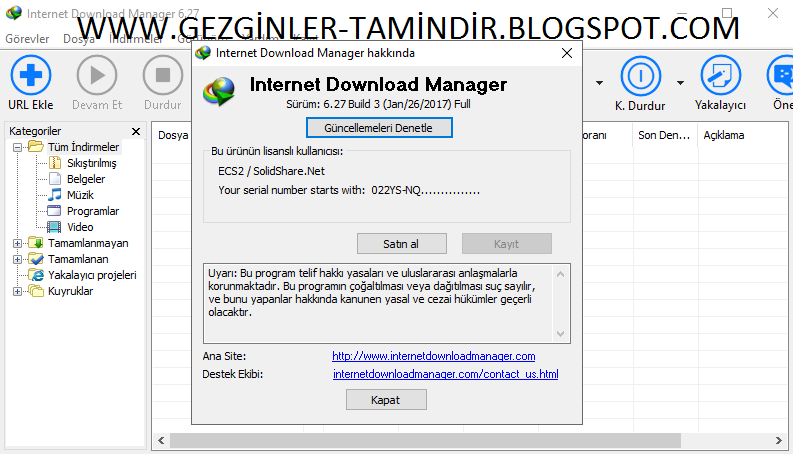Click the Müzik note icon
Screen dimensions: 793x454
pyautogui.click(x=55, y=195)
